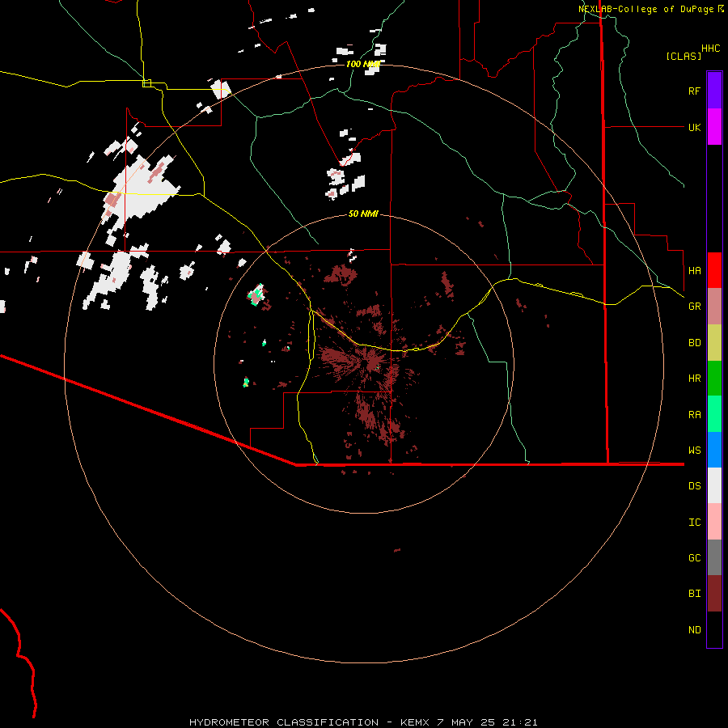Click the UK legend label
The height and width of the screenshot is (728, 728).
(x=694, y=127)
